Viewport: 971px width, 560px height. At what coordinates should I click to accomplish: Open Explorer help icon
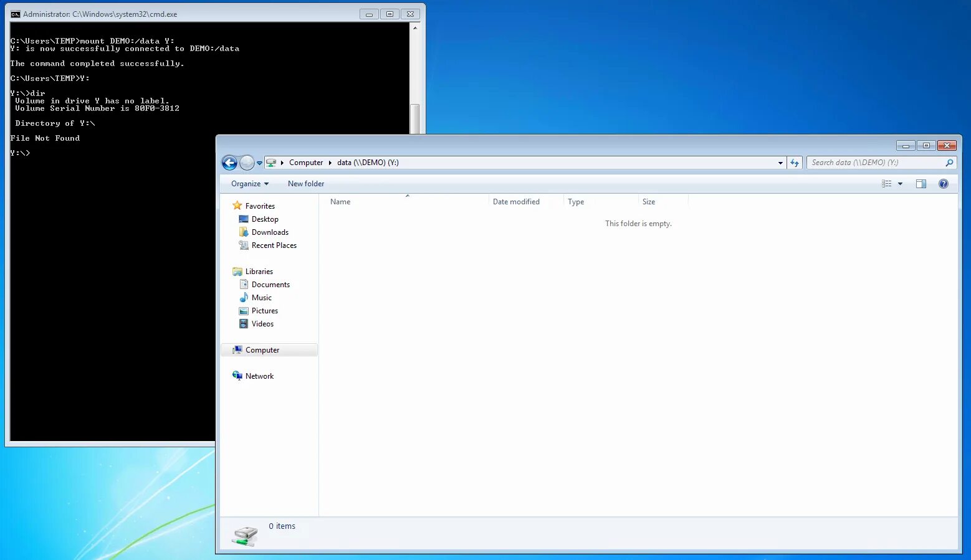944,184
